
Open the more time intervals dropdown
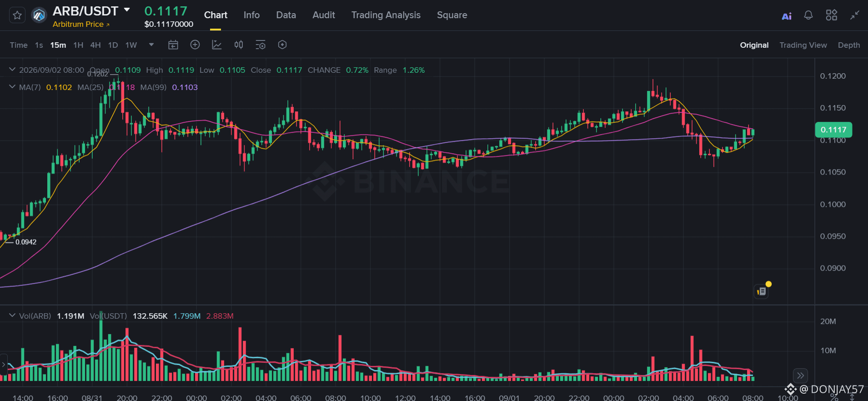151,45
